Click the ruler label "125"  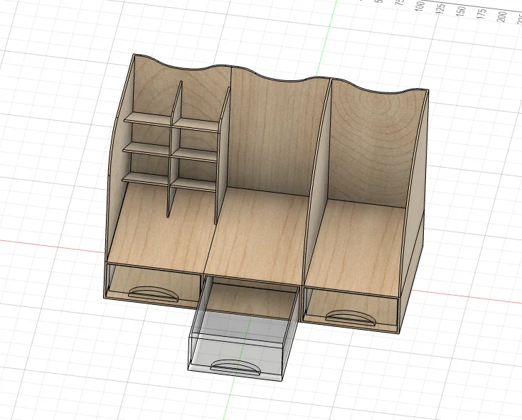(x=442, y=9)
